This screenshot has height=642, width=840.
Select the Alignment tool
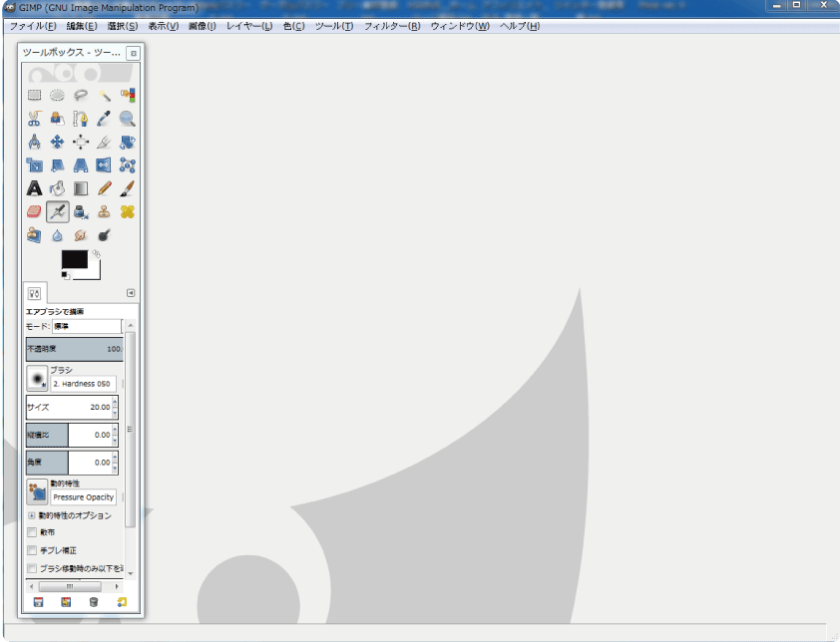[81, 142]
